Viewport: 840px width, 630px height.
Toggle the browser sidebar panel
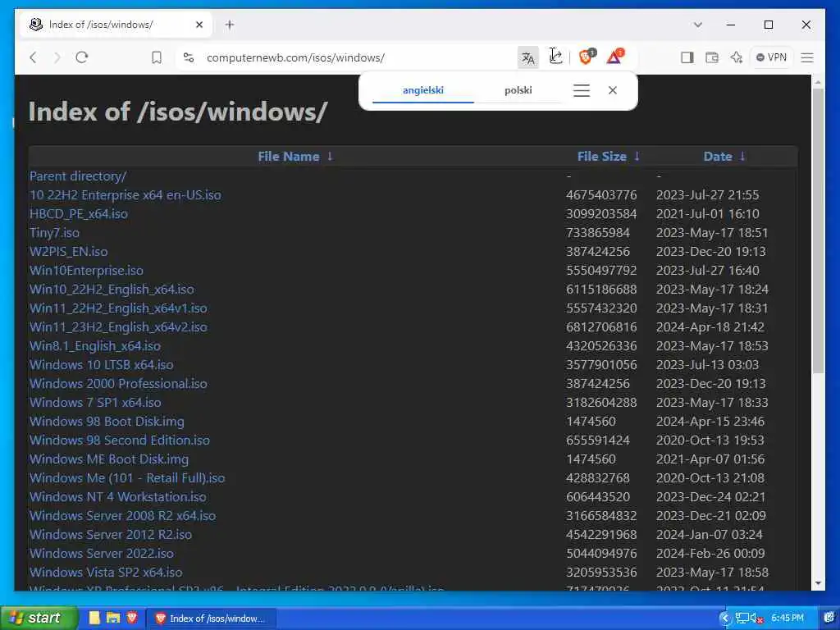coord(687,57)
